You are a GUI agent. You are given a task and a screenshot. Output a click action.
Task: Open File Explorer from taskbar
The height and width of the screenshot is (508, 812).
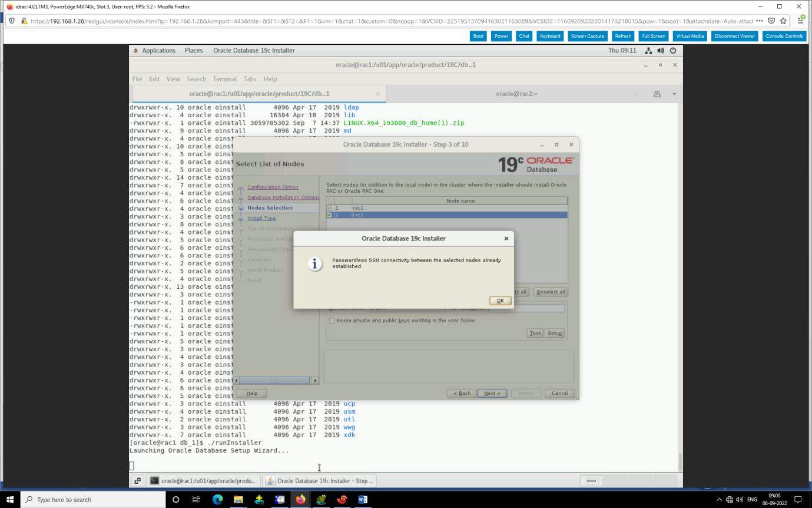pos(238,499)
